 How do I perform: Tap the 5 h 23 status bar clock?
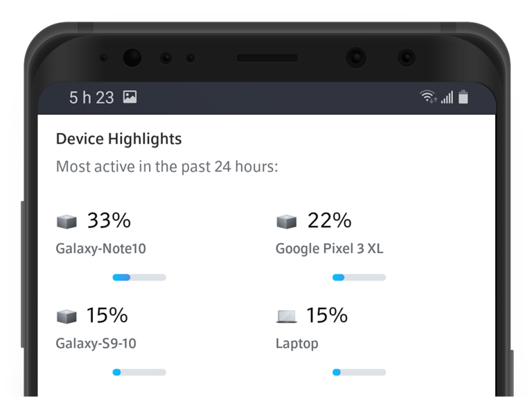click(91, 98)
